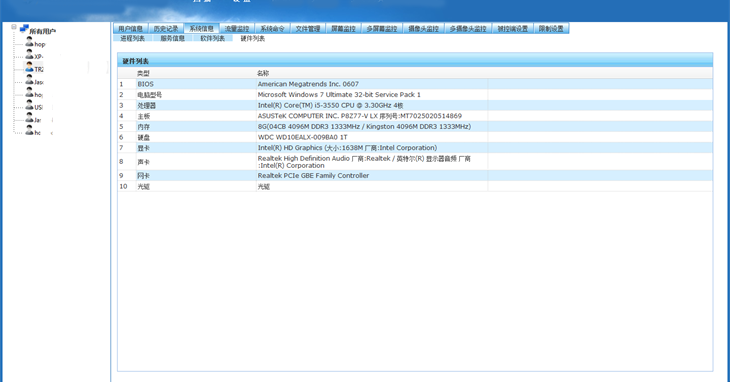730x382 pixels.
Task: Select the user icon labeled US
Action: (x=29, y=105)
